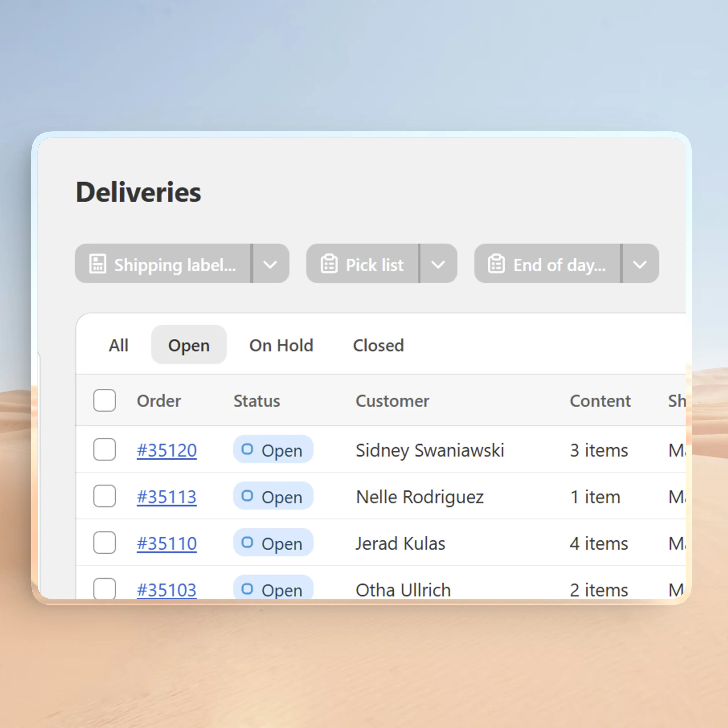Expand the End of day options dropdown
Screen dimensions: 728x728
(640, 264)
